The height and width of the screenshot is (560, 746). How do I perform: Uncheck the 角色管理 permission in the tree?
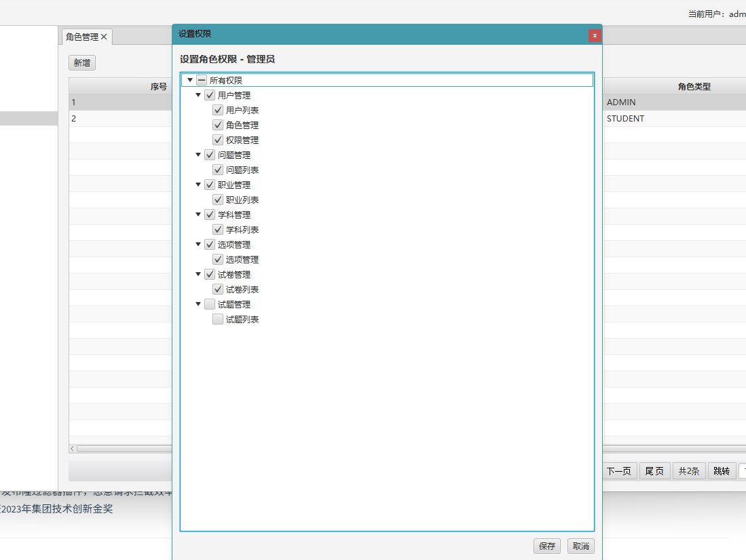tap(218, 125)
